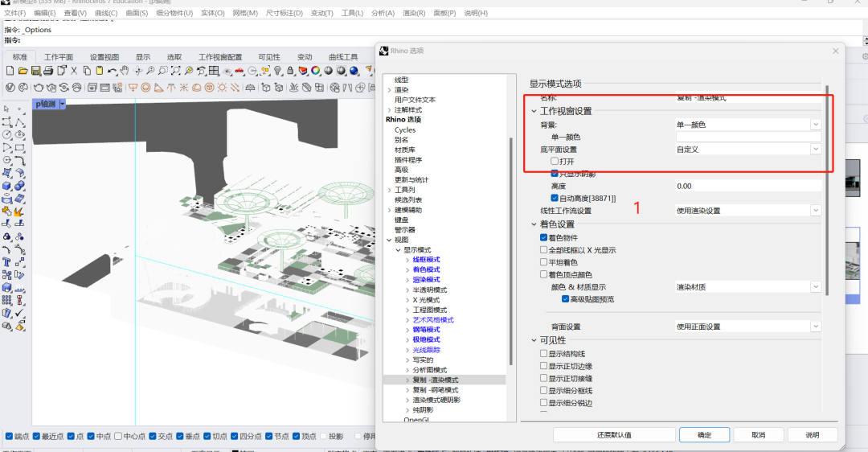Click the teapot icon in second toolbar row
Image resolution: width=868 pixels, height=452 pixels.
pyautogui.click(x=39, y=88)
